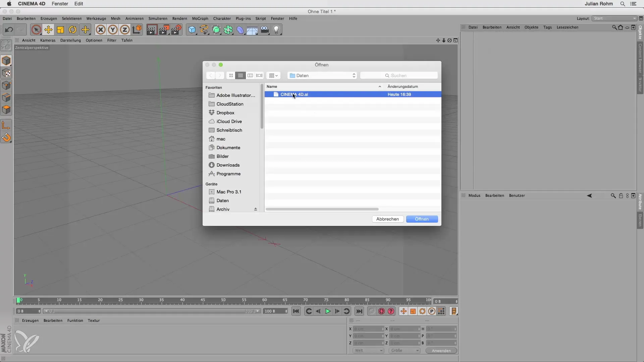
Task: Click Abbrechen to cancel dialog
Action: (x=387, y=219)
